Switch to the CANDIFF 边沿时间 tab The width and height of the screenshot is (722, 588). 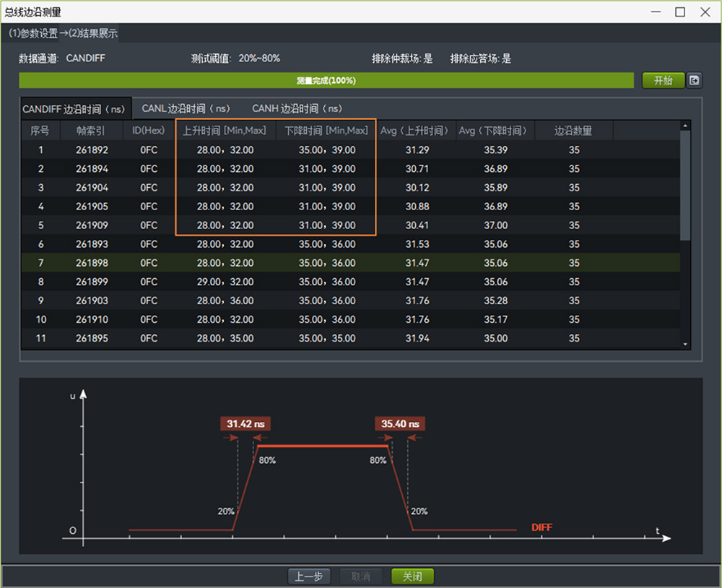(x=74, y=109)
